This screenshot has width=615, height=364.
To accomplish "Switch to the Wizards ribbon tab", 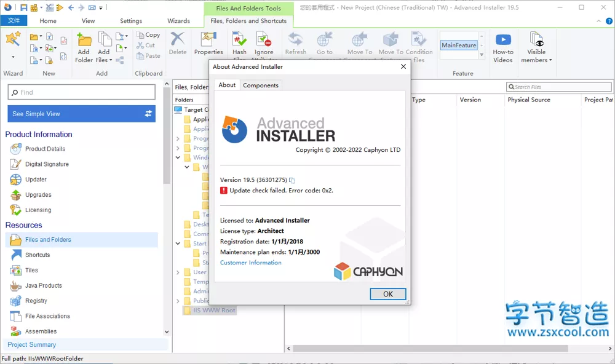I will (178, 21).
